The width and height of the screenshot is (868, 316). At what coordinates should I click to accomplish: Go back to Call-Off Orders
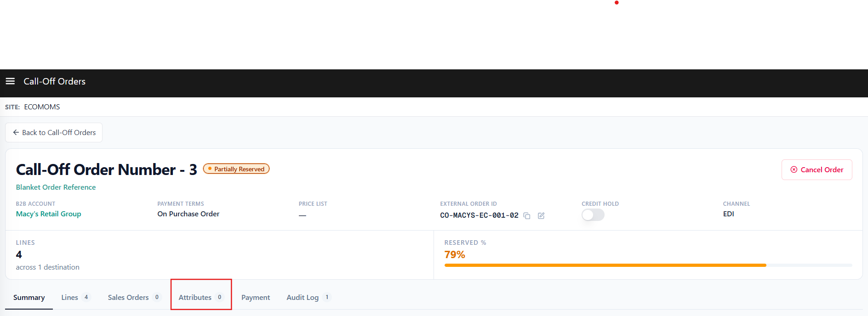click(54, 132)
